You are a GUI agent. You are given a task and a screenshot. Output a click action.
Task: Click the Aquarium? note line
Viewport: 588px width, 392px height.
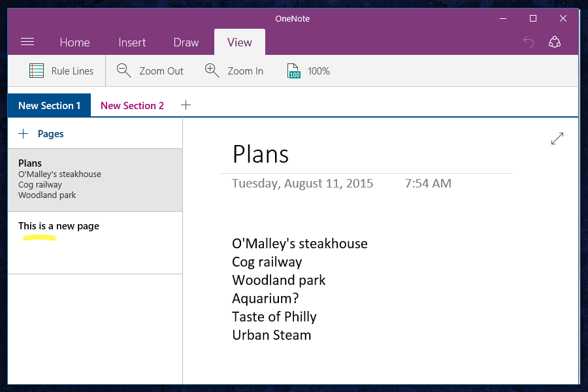coord(265,299)
